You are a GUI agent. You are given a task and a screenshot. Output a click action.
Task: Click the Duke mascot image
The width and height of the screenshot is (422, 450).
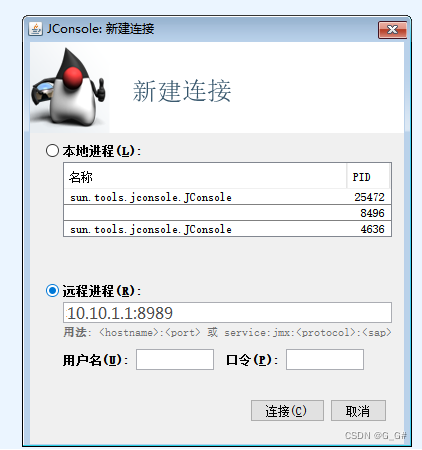(69, 88)
